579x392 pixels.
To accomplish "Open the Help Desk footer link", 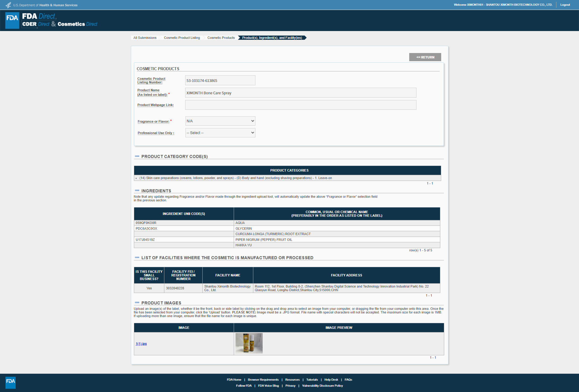I will pos(331,380).
